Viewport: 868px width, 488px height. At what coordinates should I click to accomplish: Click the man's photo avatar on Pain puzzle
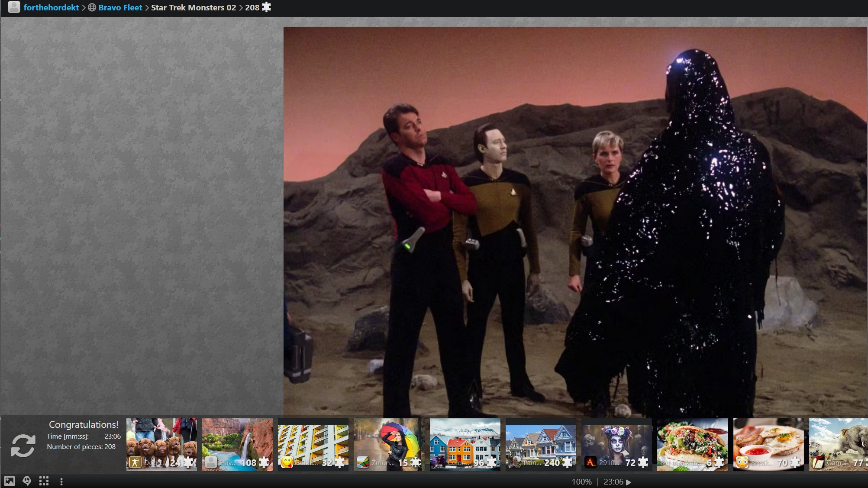coord(514,462)
